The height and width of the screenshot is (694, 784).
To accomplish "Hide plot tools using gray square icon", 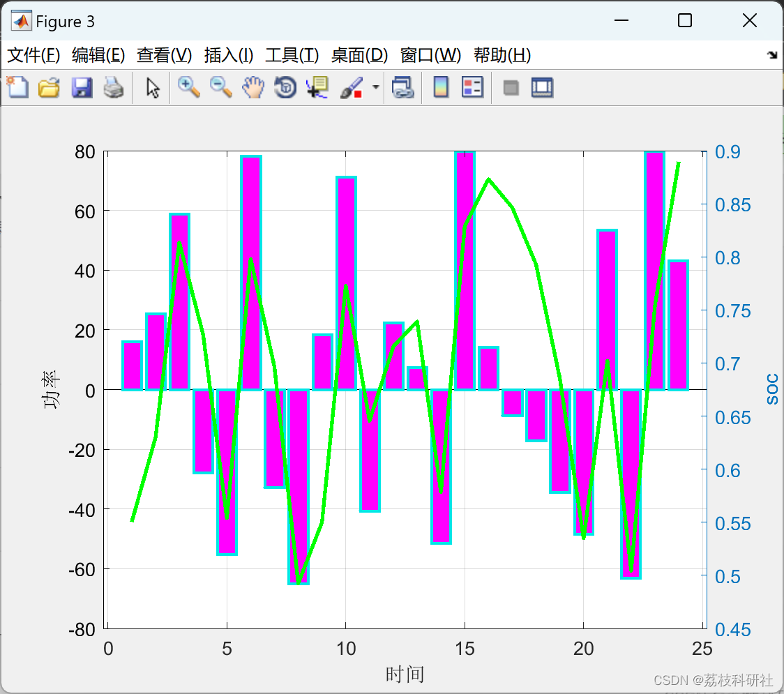I will pyautogui.click(x=511, y=88).
